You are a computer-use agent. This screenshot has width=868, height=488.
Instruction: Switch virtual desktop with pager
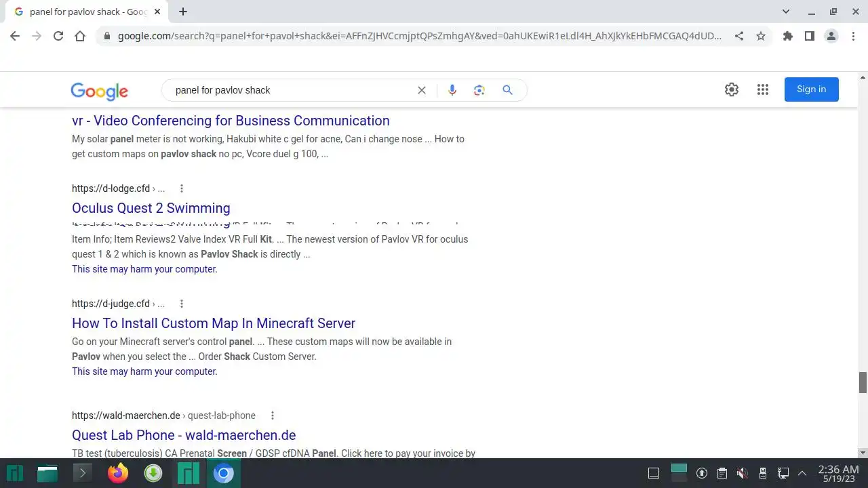(x=679, y=472)
